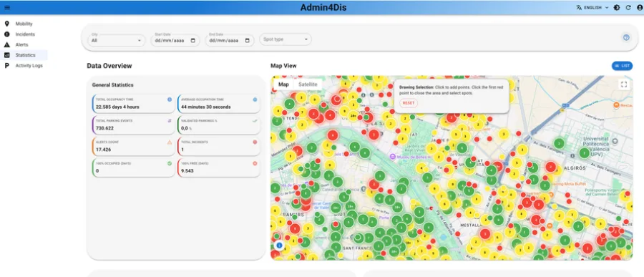Click the Data Overview heading
The height and width of the screenshot is (277, 644).
click(x=109, y=66)
